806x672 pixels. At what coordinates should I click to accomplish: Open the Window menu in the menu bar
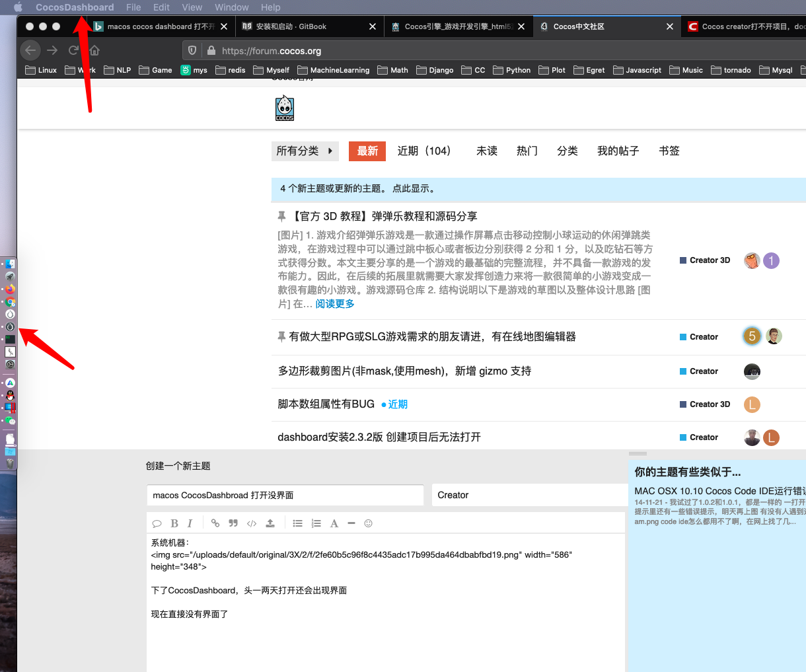click(x=232, y=7)
